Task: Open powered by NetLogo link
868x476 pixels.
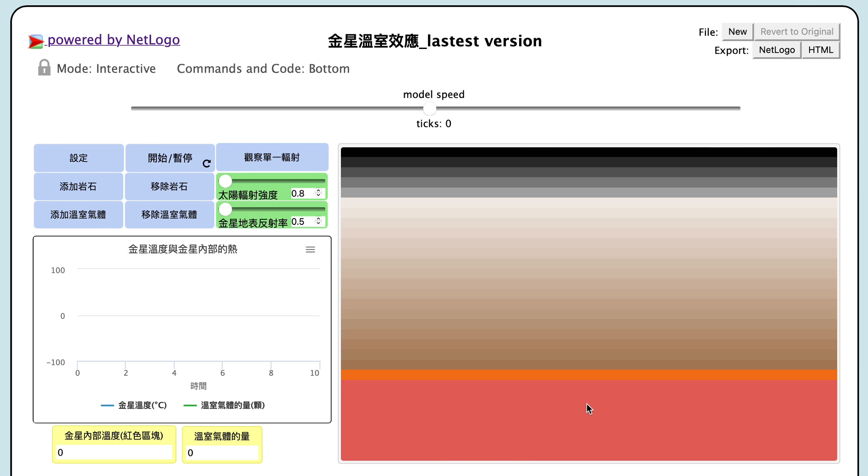Action: point(113,40)
